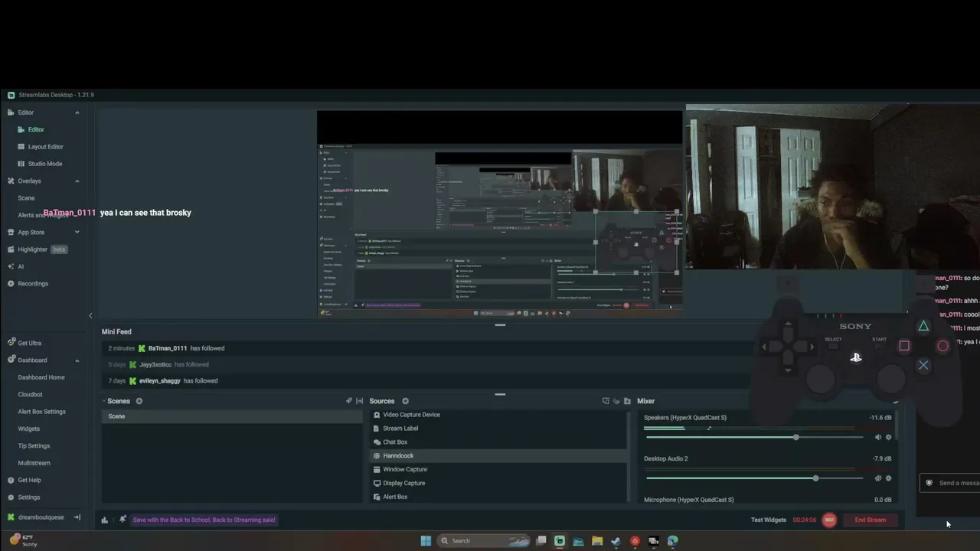Collapse the Overlays menu section
The height and width of the screenshot is (551, 980).
coord(77,181)
